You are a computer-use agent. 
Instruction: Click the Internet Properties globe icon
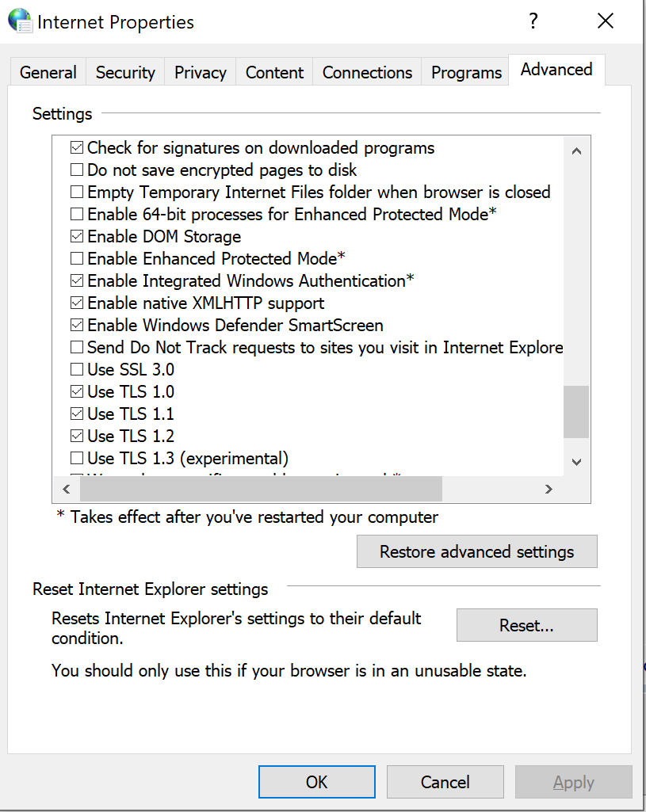coord(20,21)
